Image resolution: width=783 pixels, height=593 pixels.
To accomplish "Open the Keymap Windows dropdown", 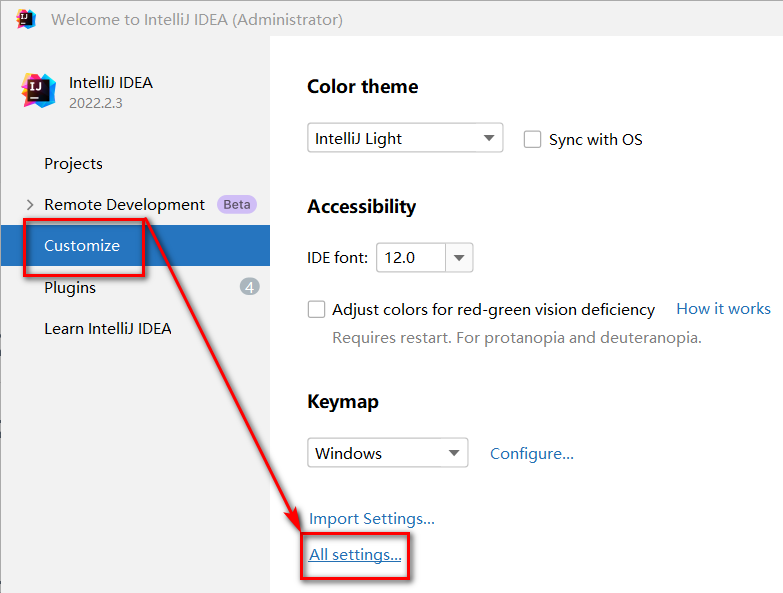I will coord(387,453).
